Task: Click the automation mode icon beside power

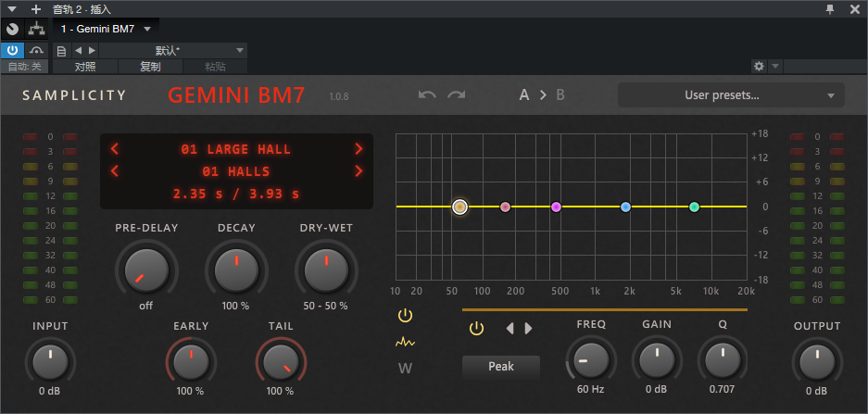Action: point(36,50)
